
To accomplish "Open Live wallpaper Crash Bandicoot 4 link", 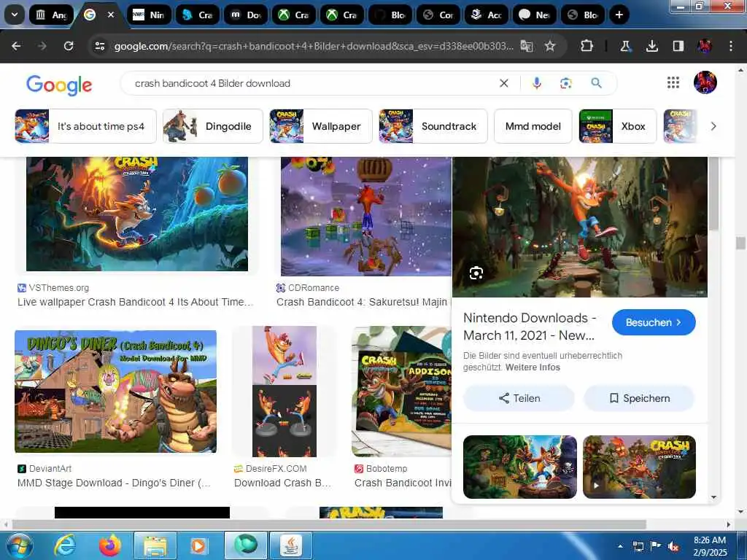I will pos(135,302).
